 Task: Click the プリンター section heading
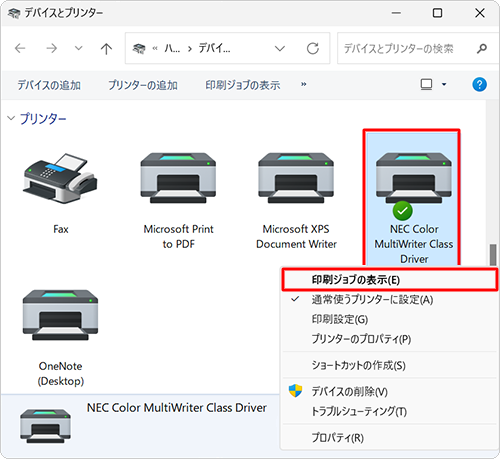(x=43, y=119)
